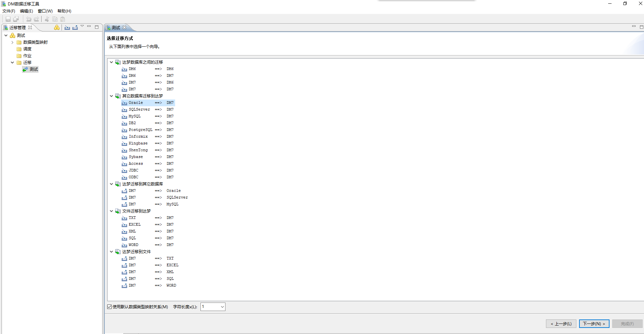Open the 帮助(H) menu
Viewport: 644px width, 334px height.
click(64, 11)
